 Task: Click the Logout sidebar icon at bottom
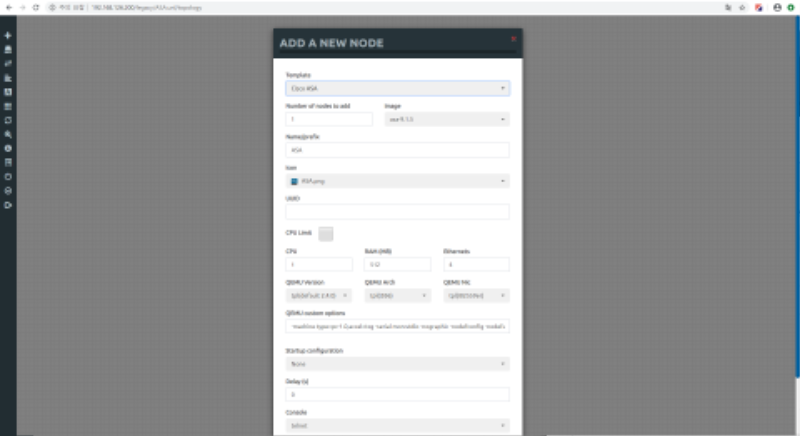pos(8,205)
